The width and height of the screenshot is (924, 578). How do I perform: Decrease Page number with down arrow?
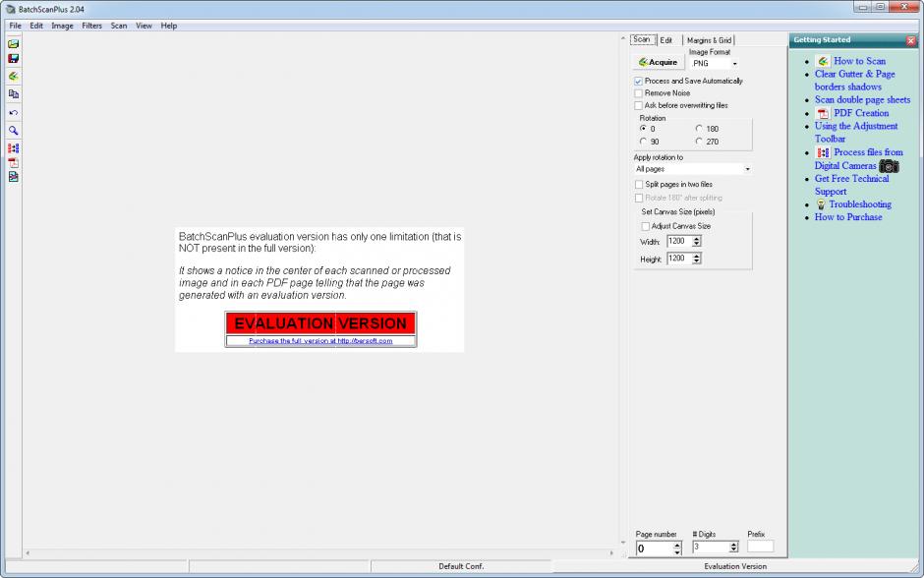pos(677,552)
